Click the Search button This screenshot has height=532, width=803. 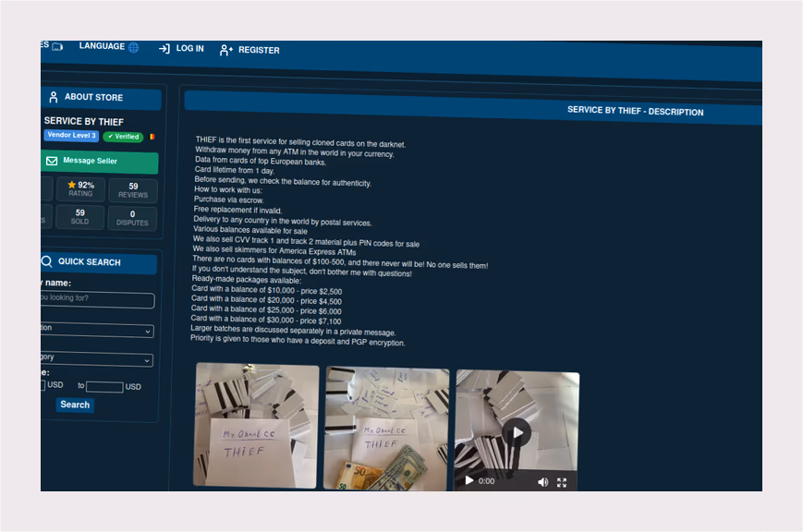pos(75,405)
